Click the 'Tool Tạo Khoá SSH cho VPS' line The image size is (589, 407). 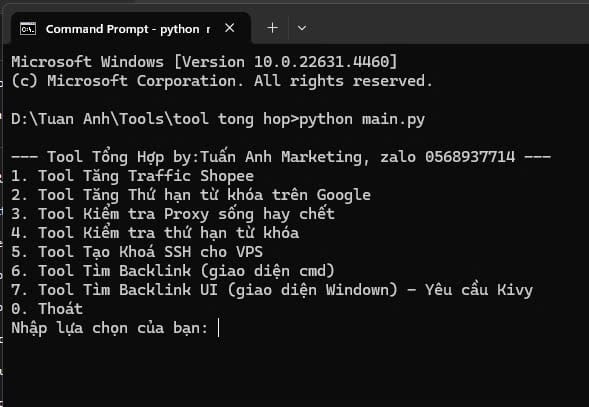(137, 252)
